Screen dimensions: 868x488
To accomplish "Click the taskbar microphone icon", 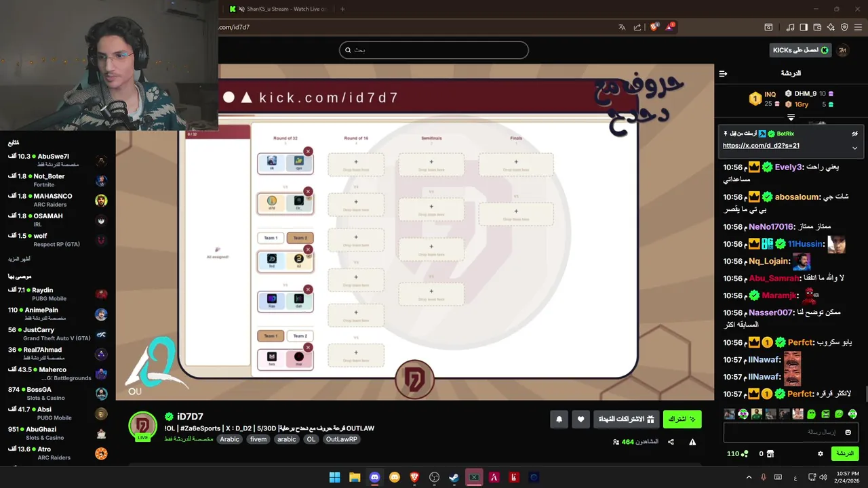I will [x=764, y=477].
